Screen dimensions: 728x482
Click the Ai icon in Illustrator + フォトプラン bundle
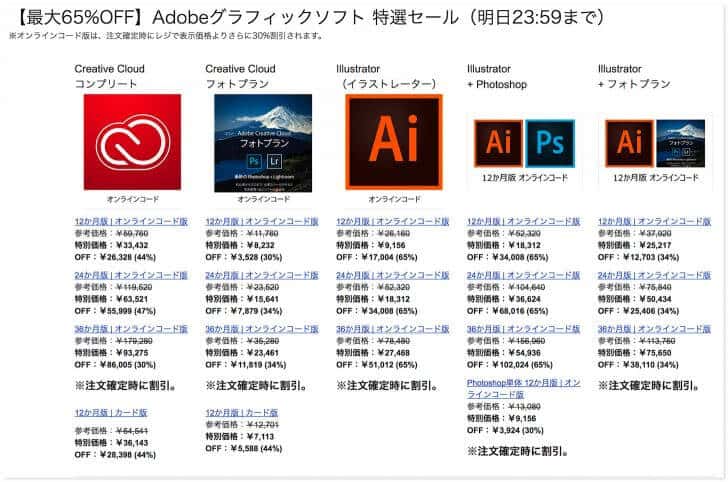(629, 143)
